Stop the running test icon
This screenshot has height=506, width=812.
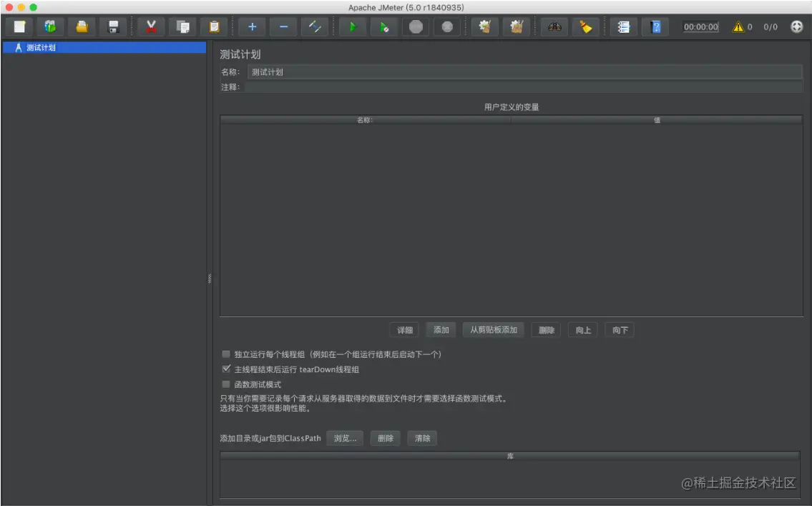click(x=416, y=27)
